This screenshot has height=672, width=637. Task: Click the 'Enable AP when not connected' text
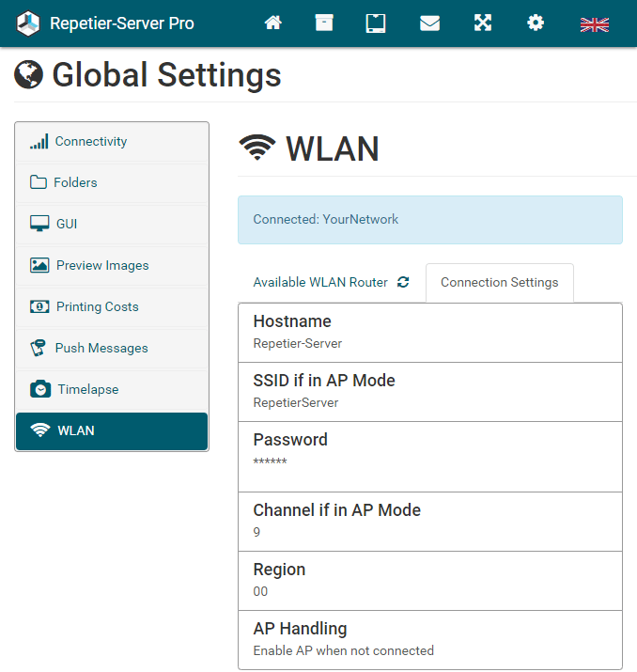click(344, 650)
